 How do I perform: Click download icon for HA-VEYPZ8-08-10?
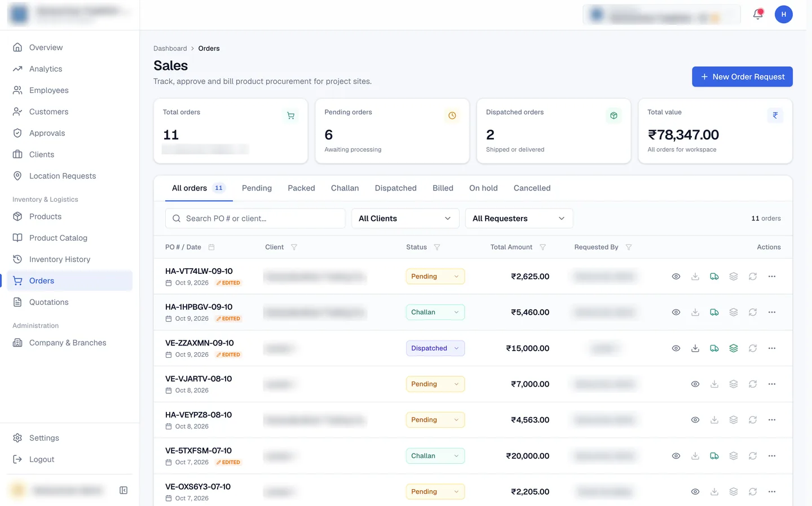point(714,420)
